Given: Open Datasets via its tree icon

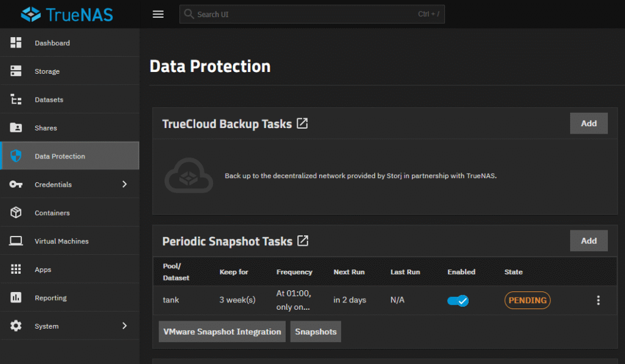Looking at the screenshot, I should (x=16, y=99).
